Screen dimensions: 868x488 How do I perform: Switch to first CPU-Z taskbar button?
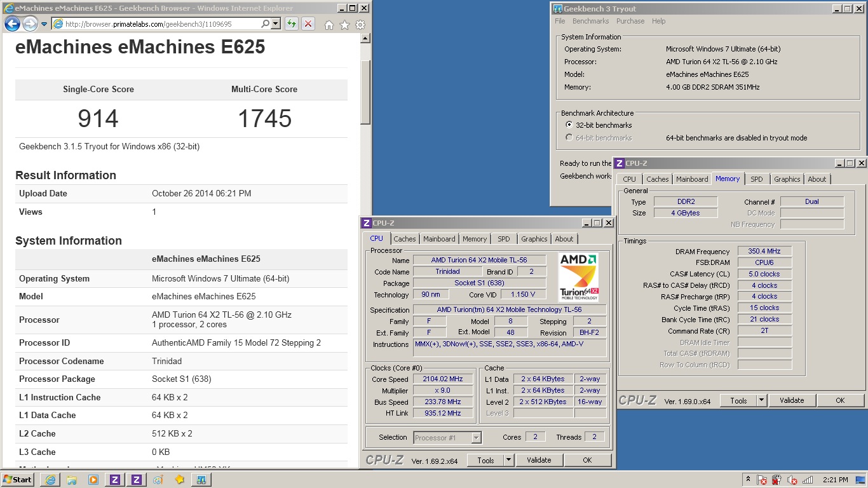[x=115, y=480]
